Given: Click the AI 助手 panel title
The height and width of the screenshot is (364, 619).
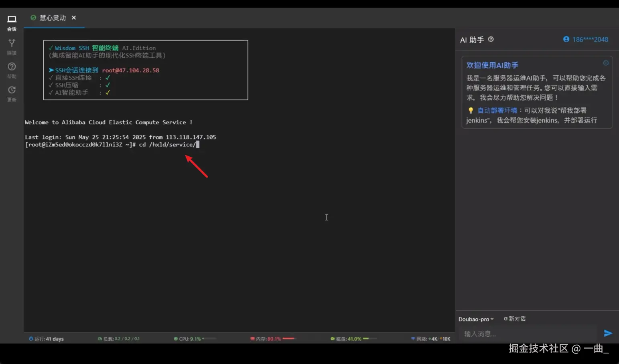Looking at the screenshot, I should pos(472,40).
